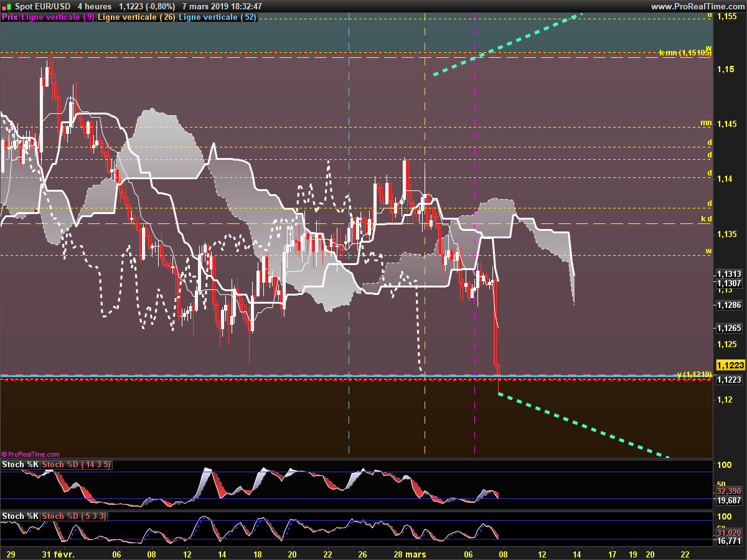Click the 32,390 stochastic value tag
Screen dimensions: 747x560
(728, 491)
